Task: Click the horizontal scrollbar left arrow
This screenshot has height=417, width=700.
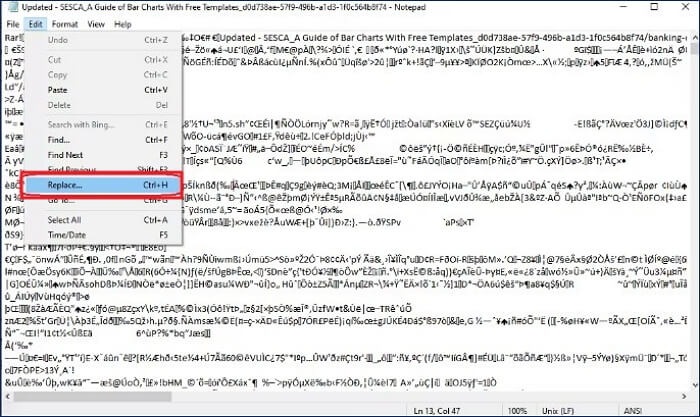Action: click(x=8, y=396)
